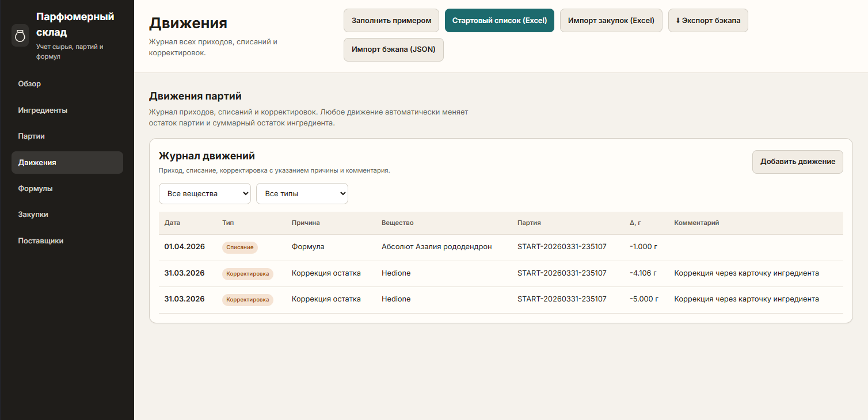Click the Hedione entry with -4.106 г
This screenshot has width=868, height=420.
[x=395, y=273]
